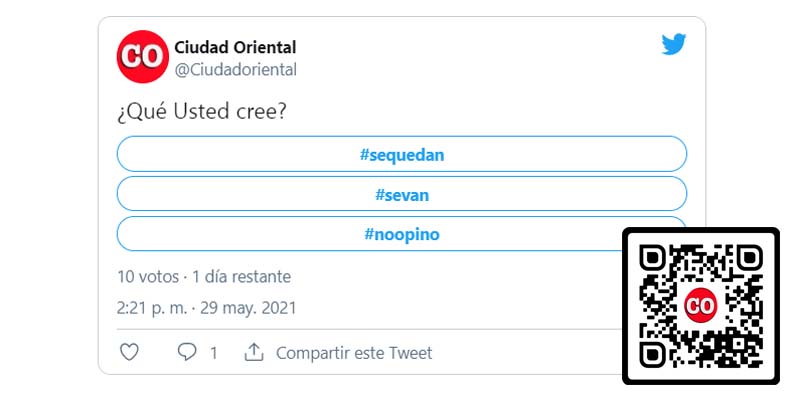Open the Ciudad Oriental display name link
Image resolution: width=800 pixels, height=400 pixels.
click(235, 47)
